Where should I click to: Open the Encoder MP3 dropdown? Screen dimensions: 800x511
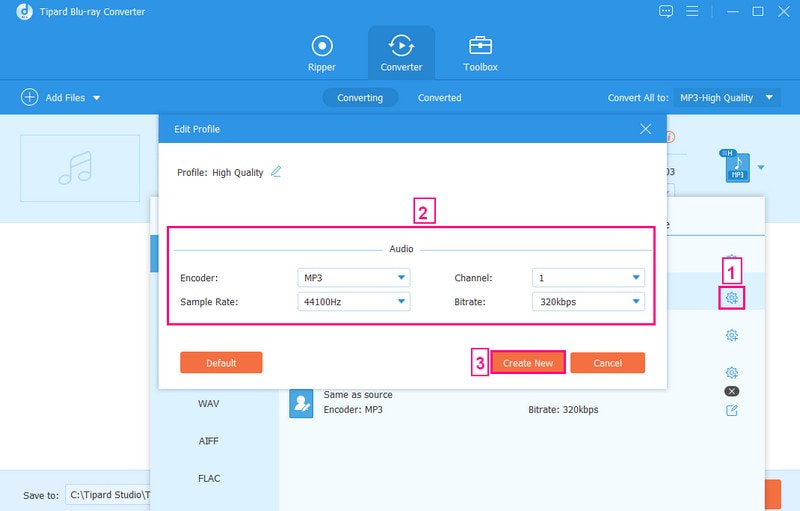pos(354,278)
